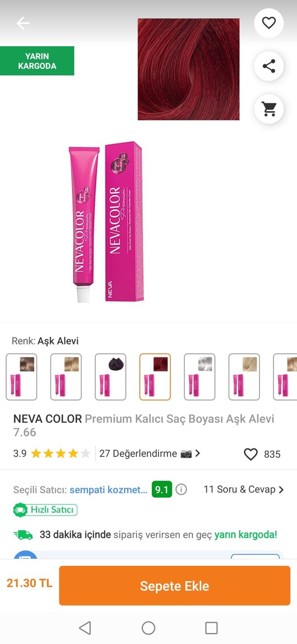The height and width of the screenshot is (644, 297).
Task: Open the recent apps square button
Action: (211, 627)
